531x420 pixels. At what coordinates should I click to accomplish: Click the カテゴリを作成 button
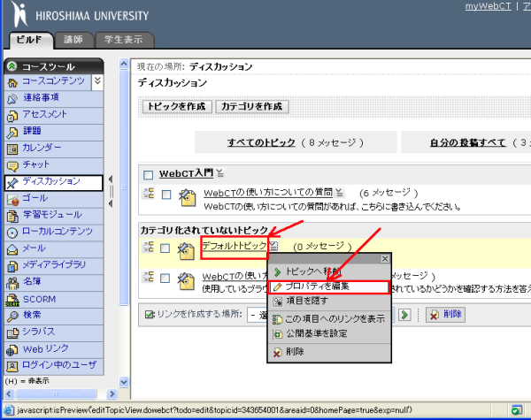pos(252,107)
